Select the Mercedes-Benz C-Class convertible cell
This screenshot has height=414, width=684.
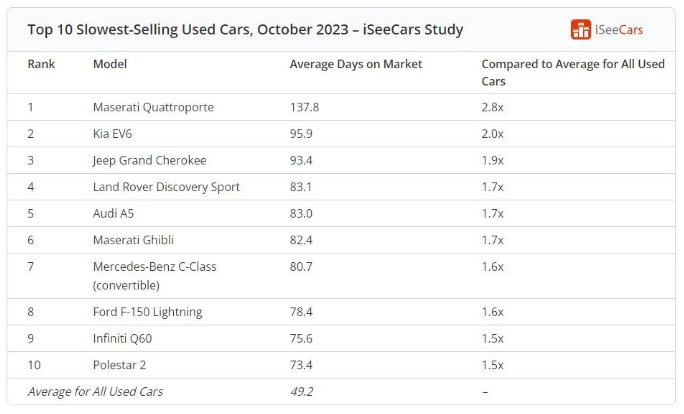154,275
